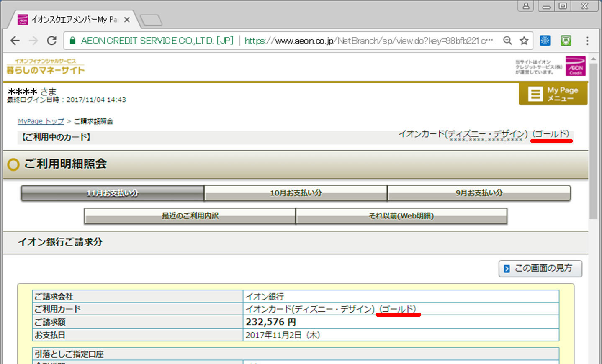Open a new browser tab
The width and height of the screenshot is (602, 364).
[151, 20]
